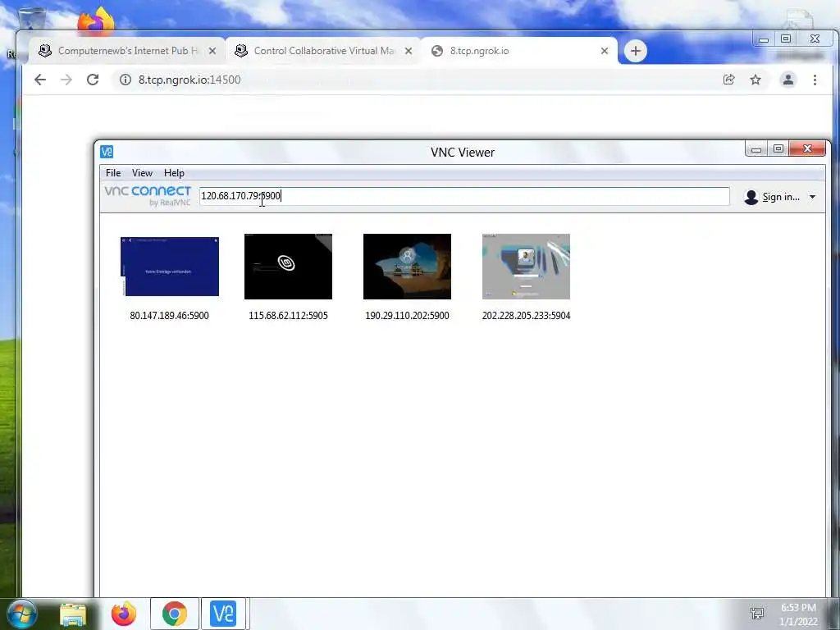Open Firefox from the taskbar
The height and width of the screenshot is (630, 840).
[x=123, y=614]
